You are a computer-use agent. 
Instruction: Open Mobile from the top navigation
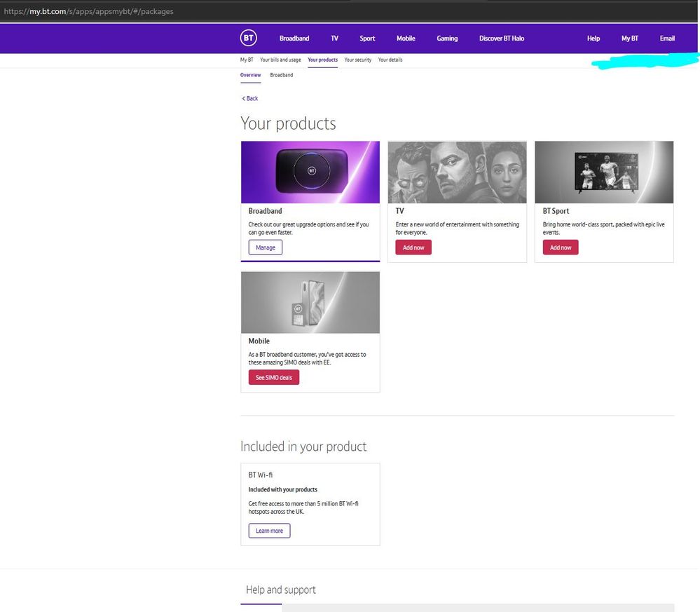point(406,39)
